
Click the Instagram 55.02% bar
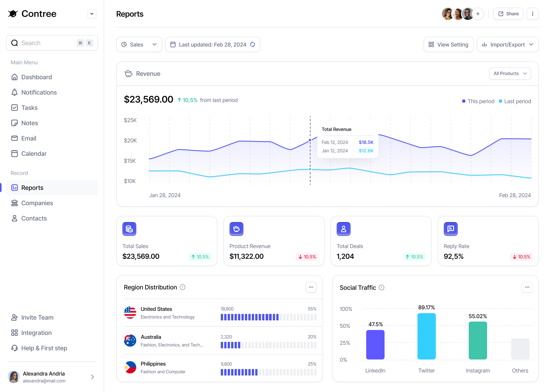coord(478,341)
